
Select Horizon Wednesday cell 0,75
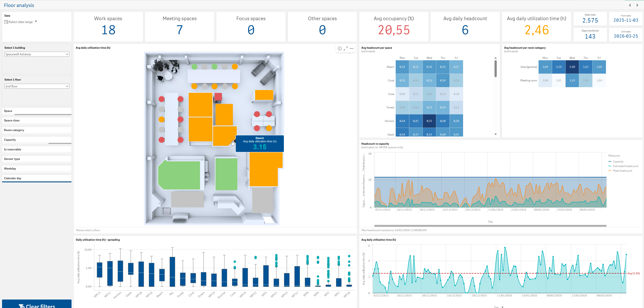point(429,121)
